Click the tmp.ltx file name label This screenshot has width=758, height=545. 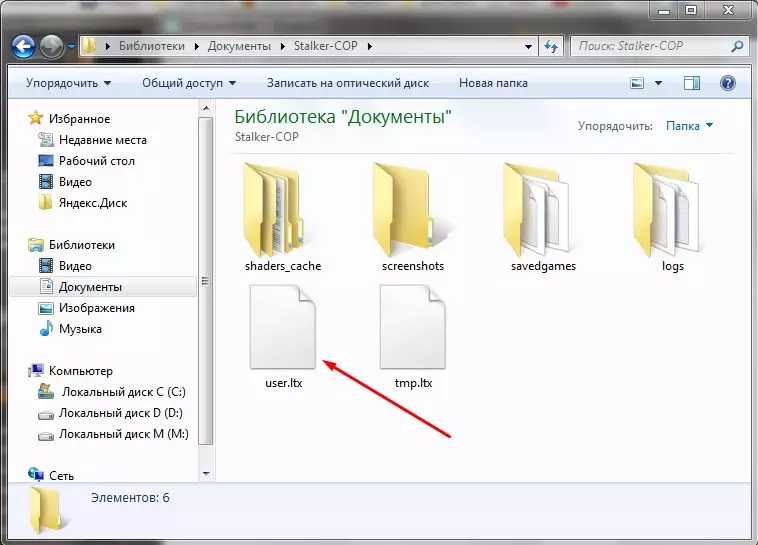[413, 383]
